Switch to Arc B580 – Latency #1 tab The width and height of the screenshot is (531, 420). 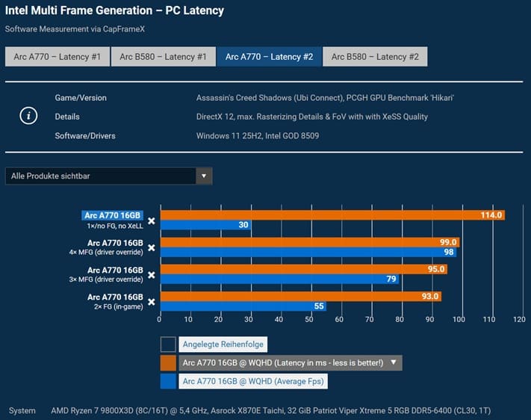163,57
